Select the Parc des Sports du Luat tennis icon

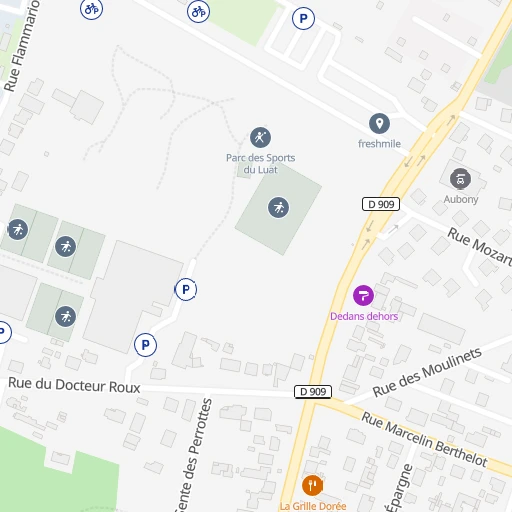260,137
